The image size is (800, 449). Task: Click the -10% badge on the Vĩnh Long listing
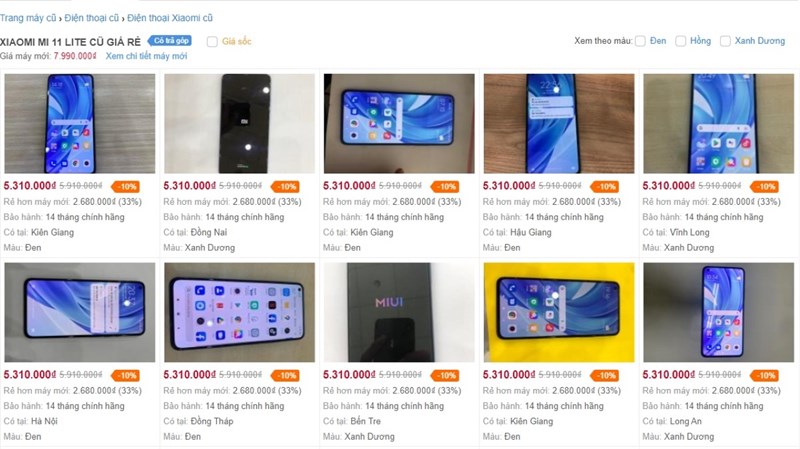point(764,186)
